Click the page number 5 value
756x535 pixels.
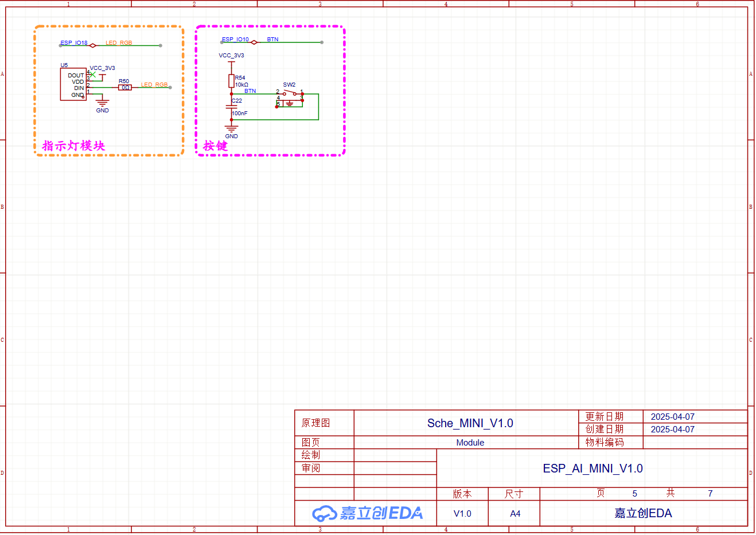coord(634,493)
